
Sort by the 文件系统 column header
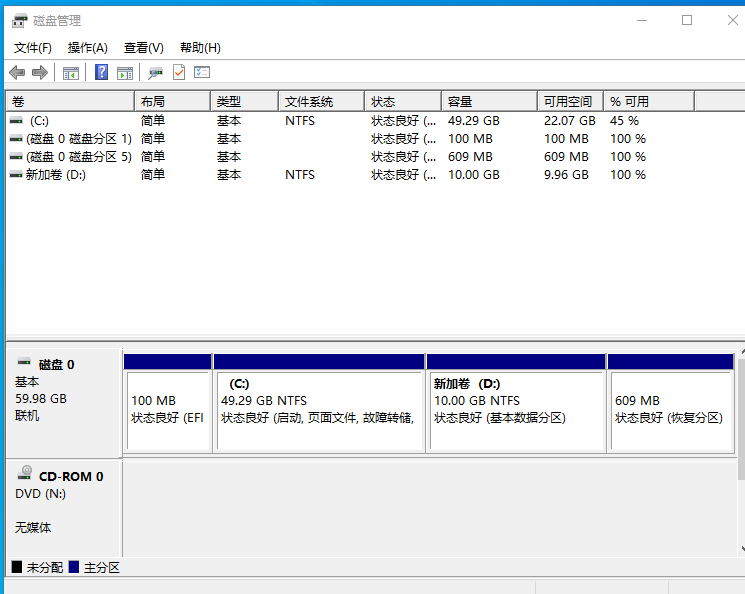pyautogui.click(x=321, y=102)
